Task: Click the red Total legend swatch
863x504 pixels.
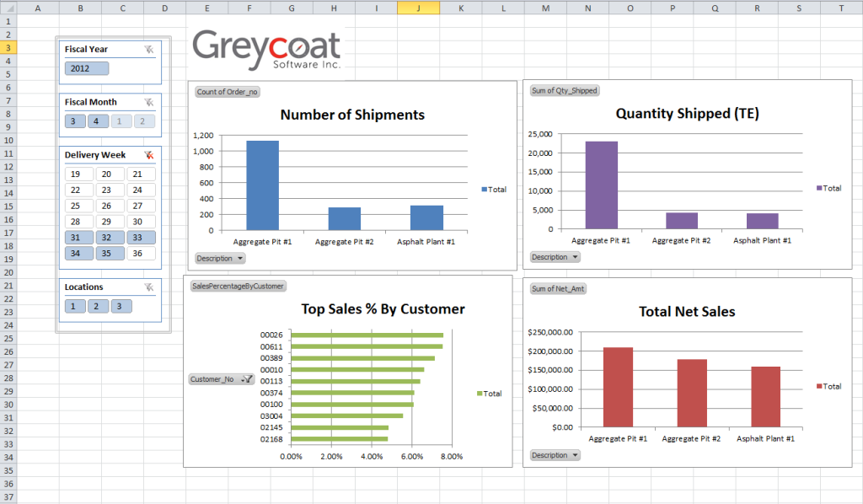Action: coord(820,386)
